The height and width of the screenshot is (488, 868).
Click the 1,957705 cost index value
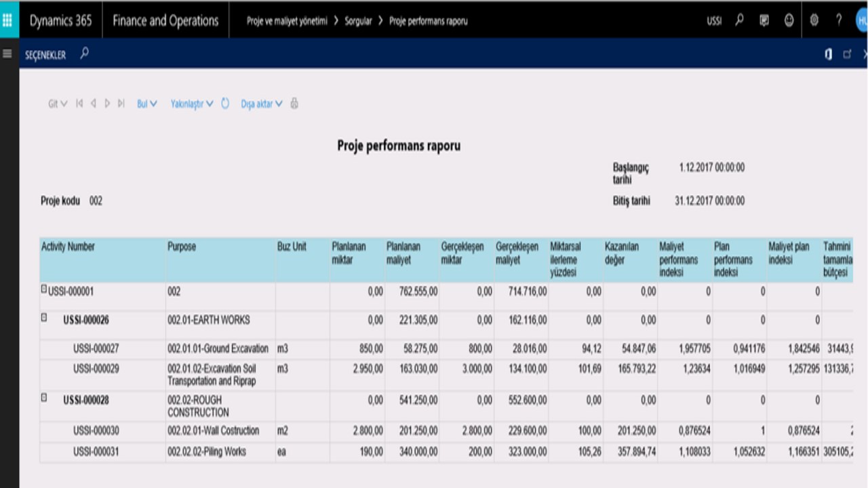694,348
